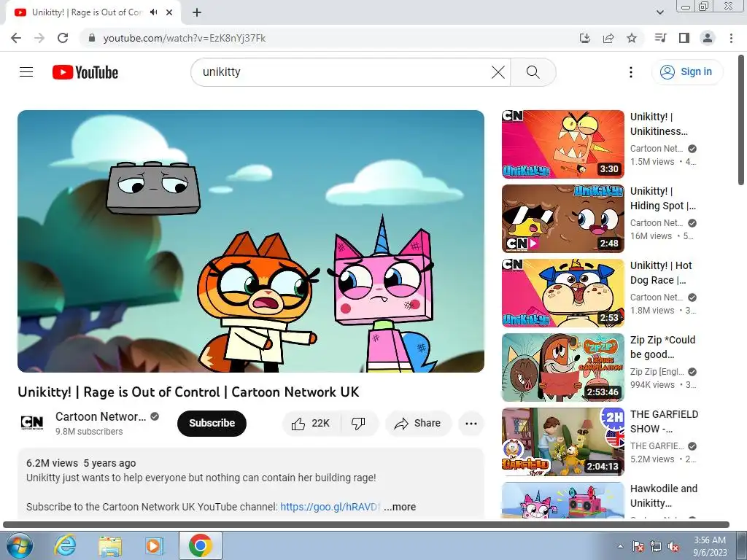This screenshot has width=747, height=560.
Task: Click the vertical page scrollbar
Action: point(741,120)
